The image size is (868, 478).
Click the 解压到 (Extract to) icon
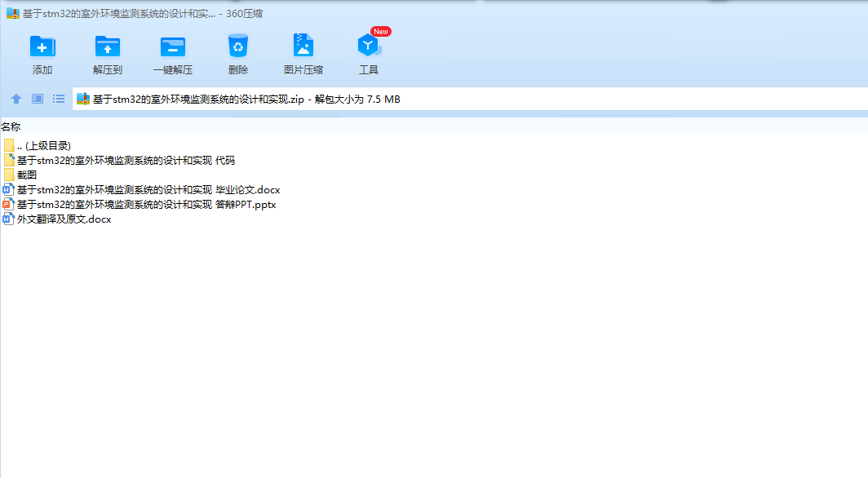[x=108, y=46]
